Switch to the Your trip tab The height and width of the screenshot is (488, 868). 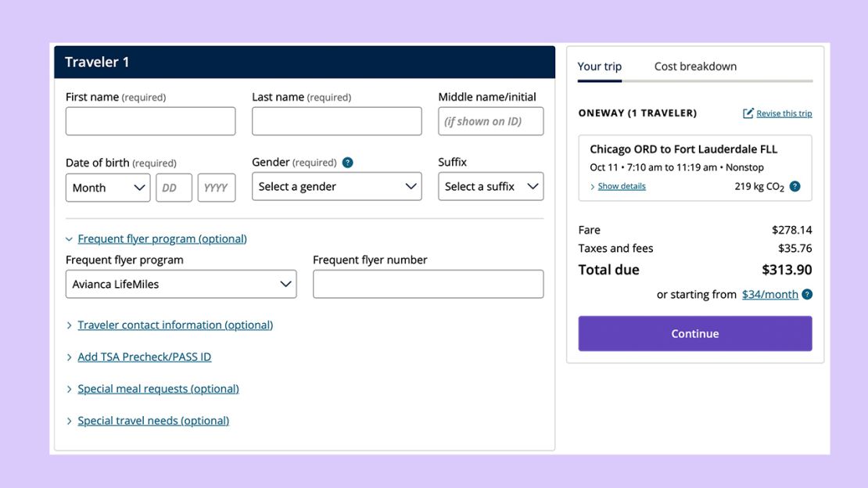(600, 66)
